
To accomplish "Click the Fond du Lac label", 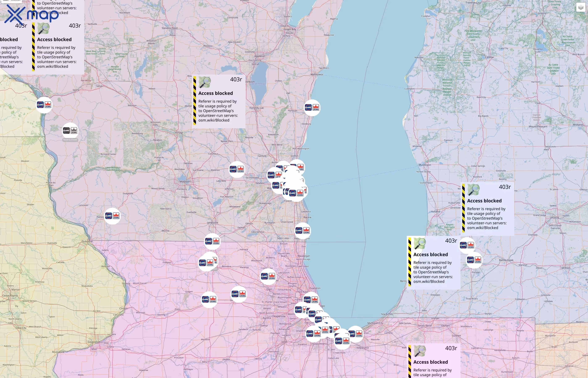I will [x=257, y=108].
